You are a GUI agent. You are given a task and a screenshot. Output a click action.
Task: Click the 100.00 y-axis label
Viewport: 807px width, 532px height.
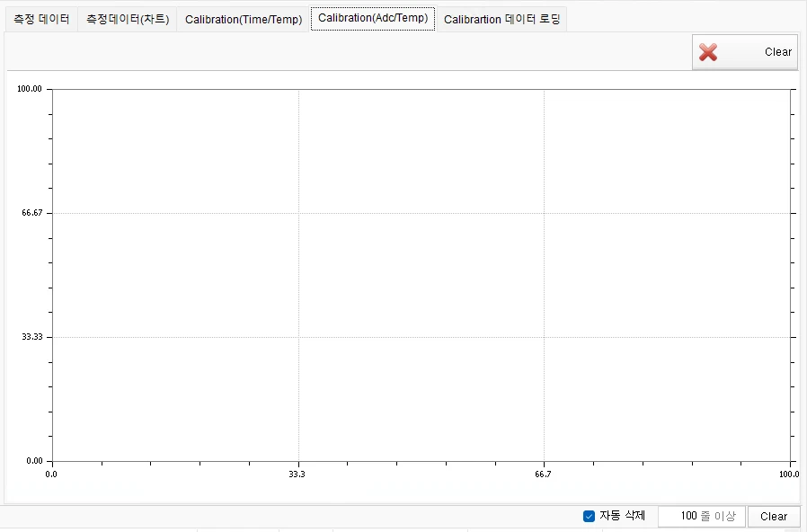click(30, 88)
